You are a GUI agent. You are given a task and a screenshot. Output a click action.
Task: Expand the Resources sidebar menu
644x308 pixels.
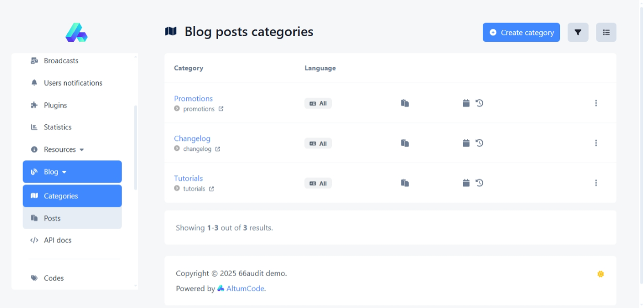pos(64,149)
